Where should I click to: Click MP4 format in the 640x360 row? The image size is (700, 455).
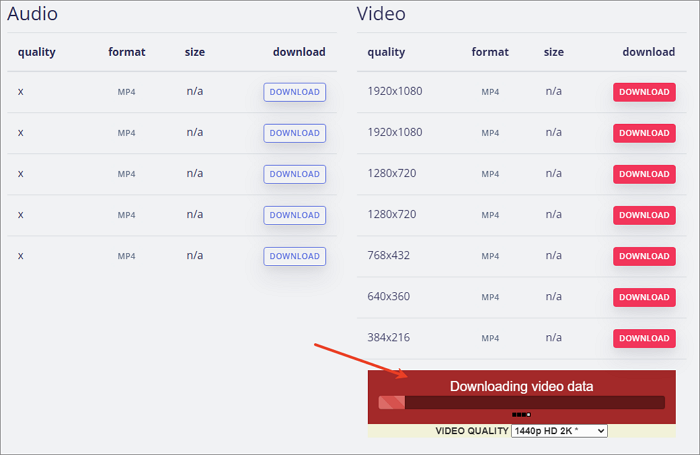coord(490,297)
